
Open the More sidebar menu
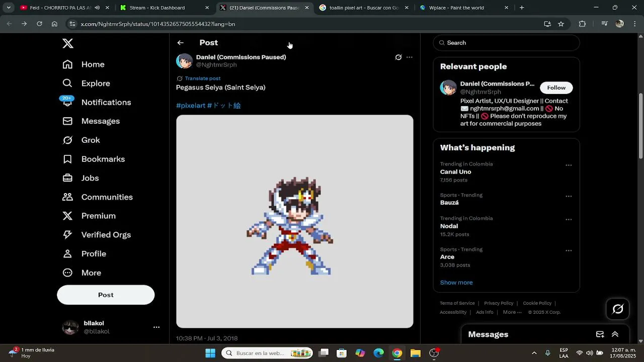click(82, 273)
